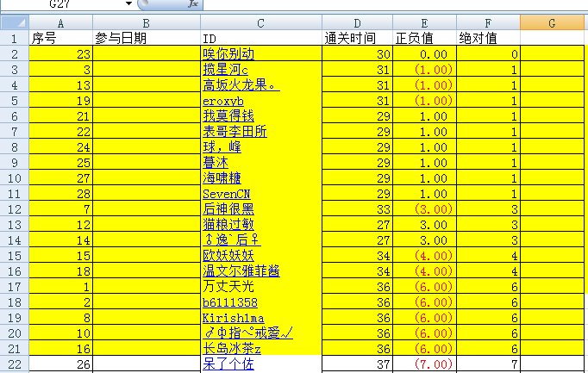Select the 通关时间 header cell
The image size is (588, 373).
point(358,38)
